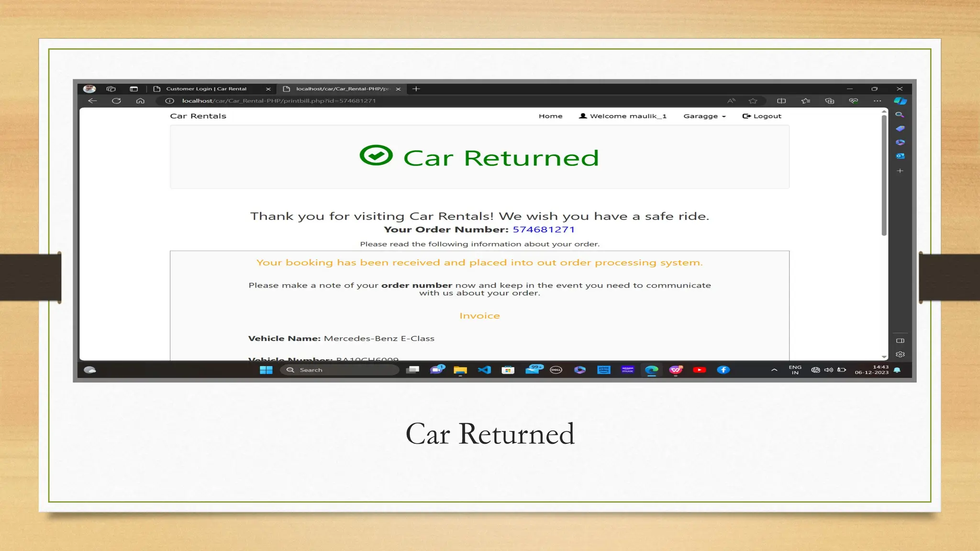Open the Collections icon in the toolbar
Screen dimensions: 980x551
coord(830,101)
